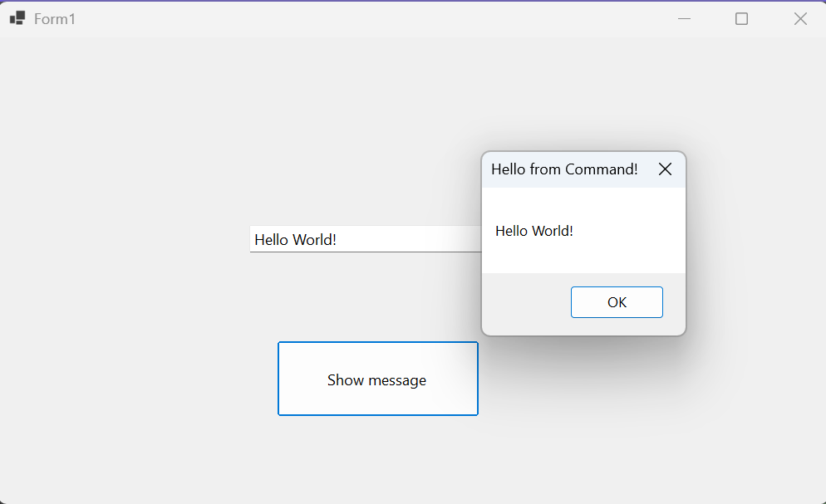826x504 pixels.
Task: Focus the Hello World! text box
Action: [366, 239]
